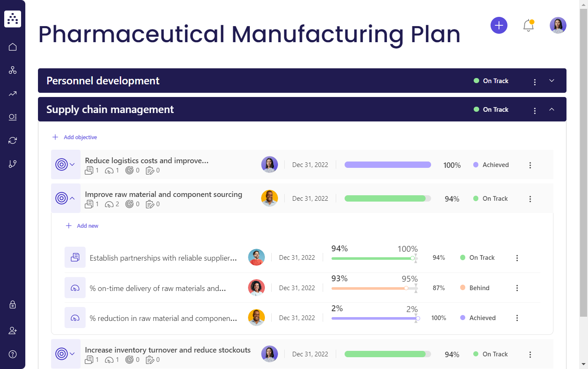Open the help question-mark icon
Image resolution: width=588 pixels, height=369 pixels.
tap(13, 354)
